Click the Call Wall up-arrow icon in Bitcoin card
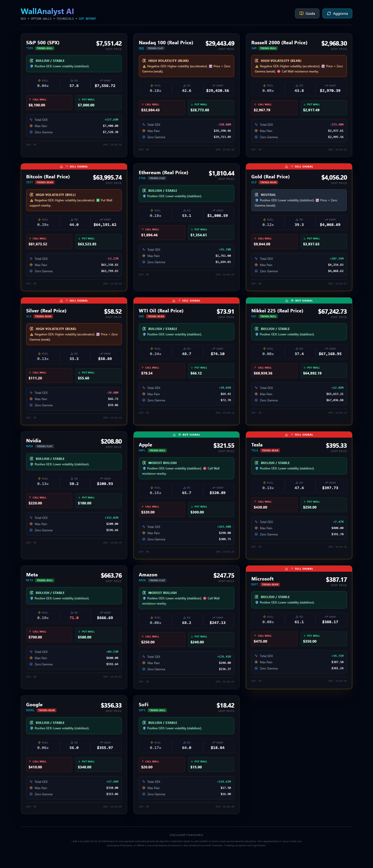 (30, 239)
